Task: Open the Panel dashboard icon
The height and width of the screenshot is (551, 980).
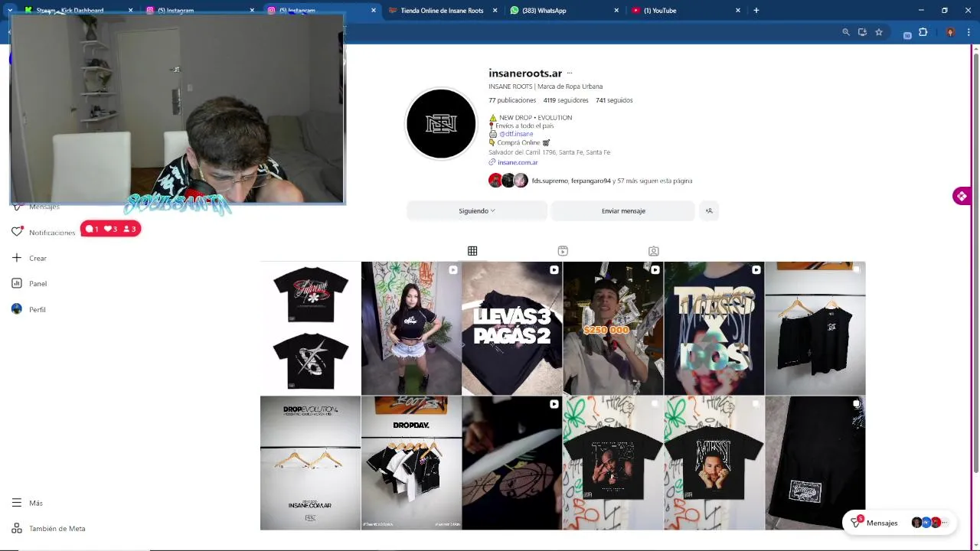Action: coord(17,283)
